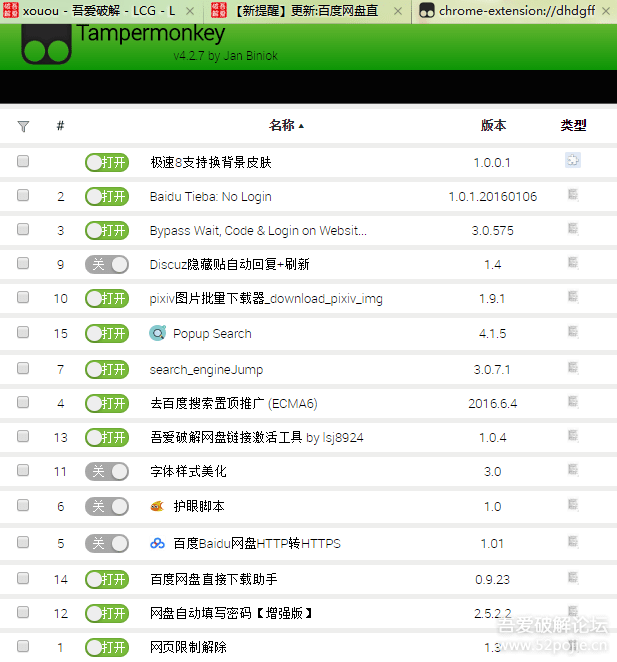
Task: Click the type icon in the Discuz隐藏贴自动回复 row
Action: coord(573,263)
